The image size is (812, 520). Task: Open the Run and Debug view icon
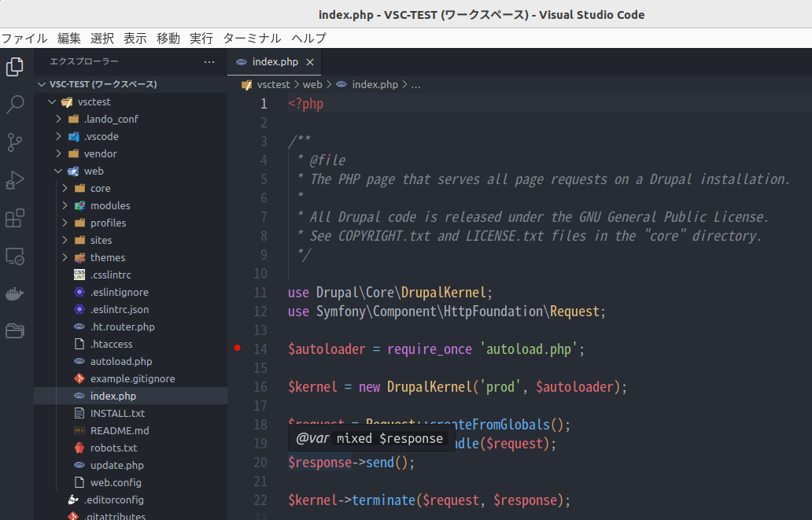tap(14, 180)
